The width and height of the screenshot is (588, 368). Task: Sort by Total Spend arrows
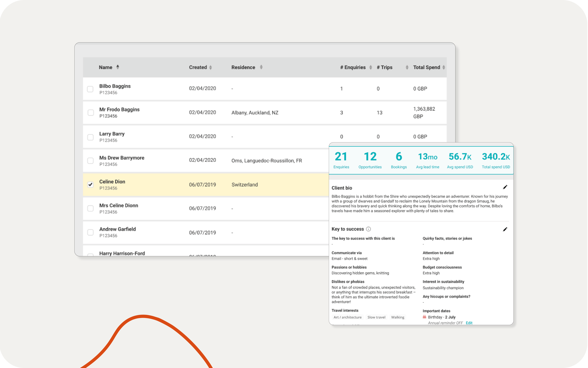444,67
